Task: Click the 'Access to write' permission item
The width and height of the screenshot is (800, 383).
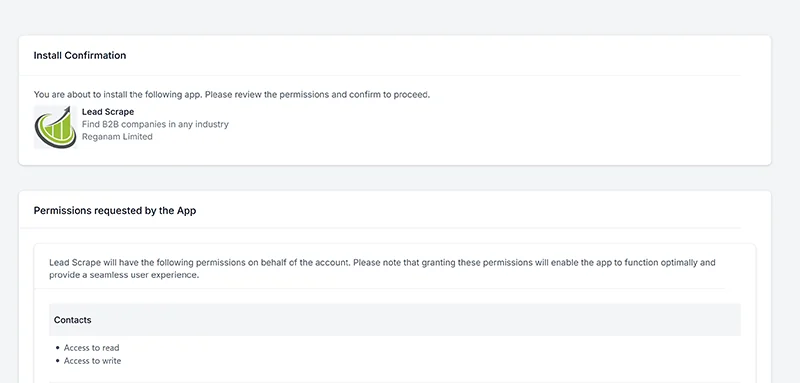Action: coord(92,361)
